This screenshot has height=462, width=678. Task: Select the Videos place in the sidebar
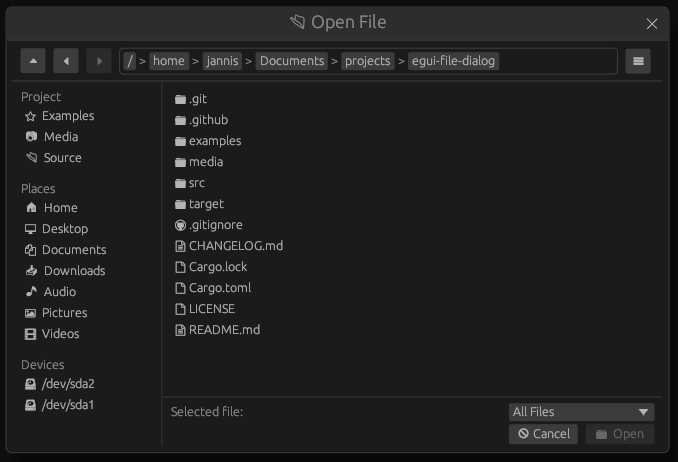(60, 334)
